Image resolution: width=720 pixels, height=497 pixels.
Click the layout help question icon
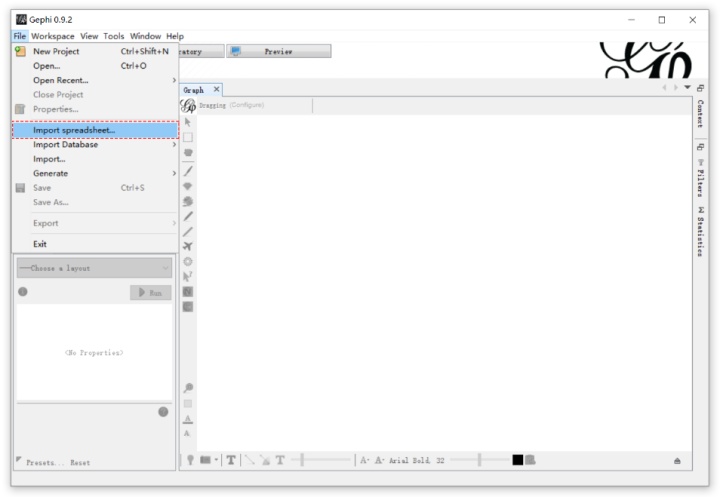[x=163, y=412]
